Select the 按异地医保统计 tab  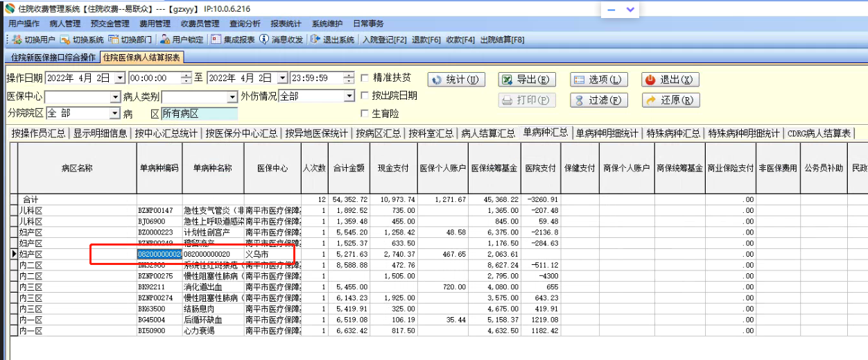tap(318, 134)
